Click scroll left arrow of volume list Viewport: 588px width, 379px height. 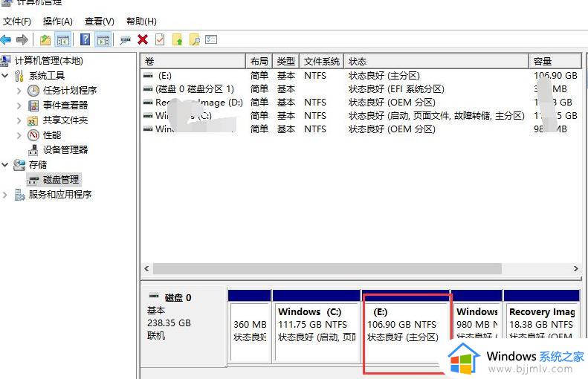(x=146, y=268)
